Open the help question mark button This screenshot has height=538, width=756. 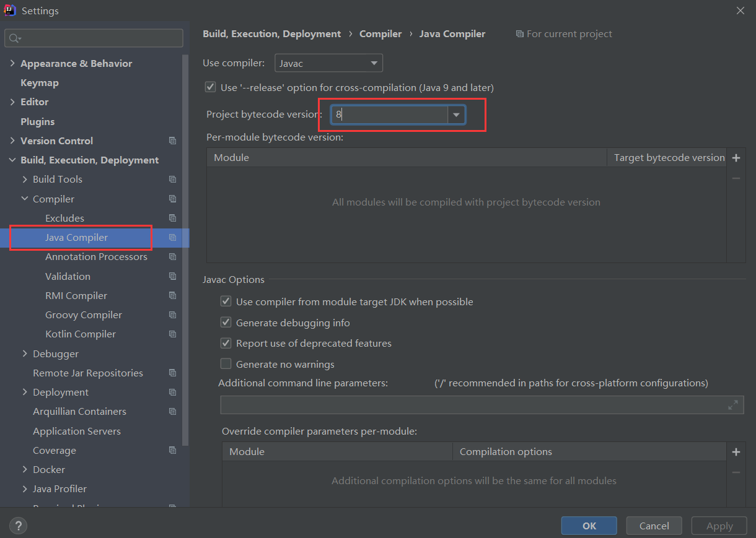point(18,526)
